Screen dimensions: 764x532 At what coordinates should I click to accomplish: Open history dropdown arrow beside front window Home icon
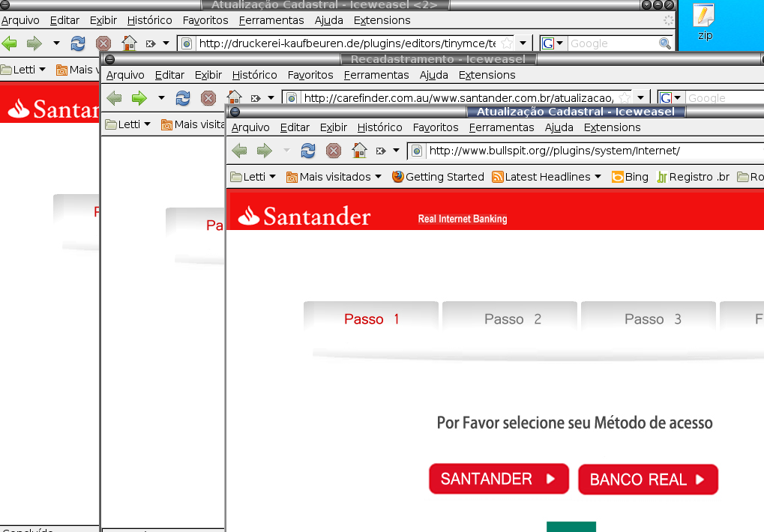pyautogui.click(x=396, y=151)
